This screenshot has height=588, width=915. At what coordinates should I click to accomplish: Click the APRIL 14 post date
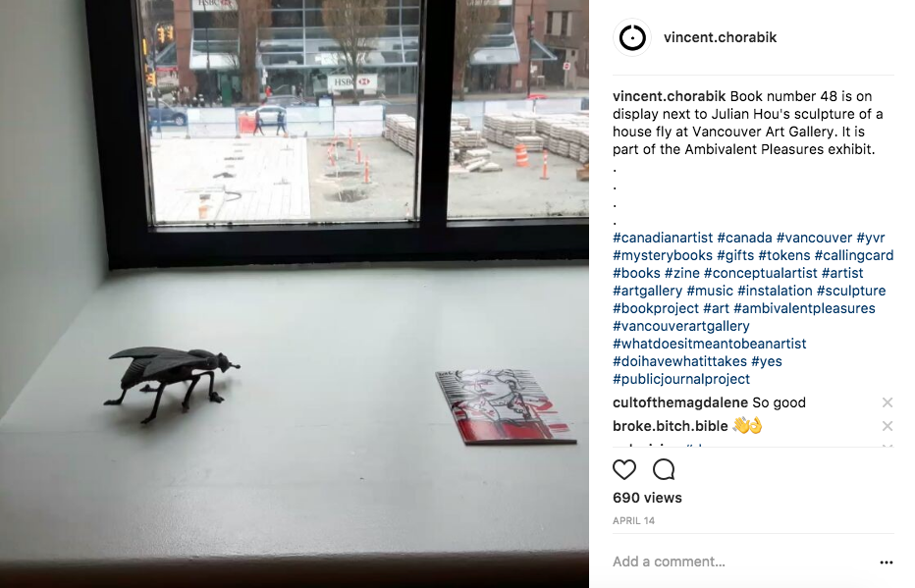point(633,521)
